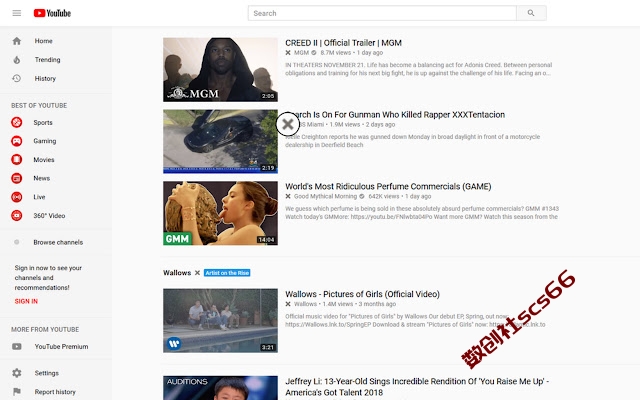Viewport: 640px width, 400px height.
Task: Click the Browse channels circle icon
Action: (17, 242)
